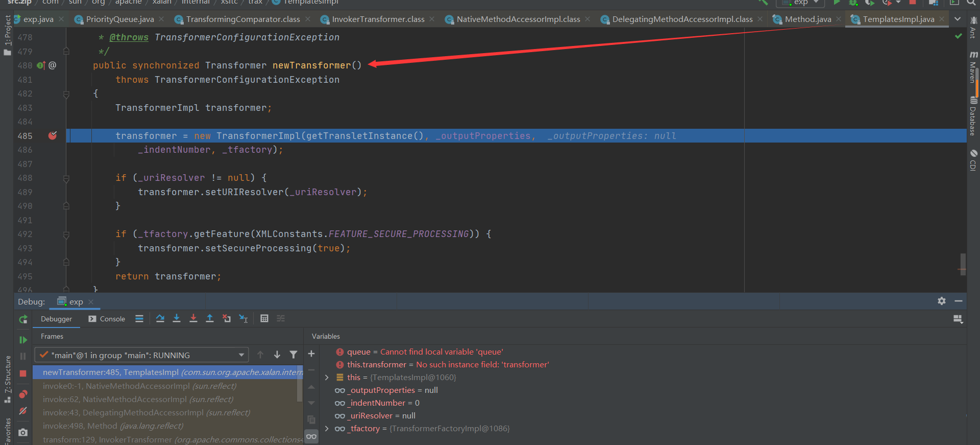This screenshot has width=980, height=445.
Task: Select the _indentNumber = 0 variable
Action: (384, 403)
